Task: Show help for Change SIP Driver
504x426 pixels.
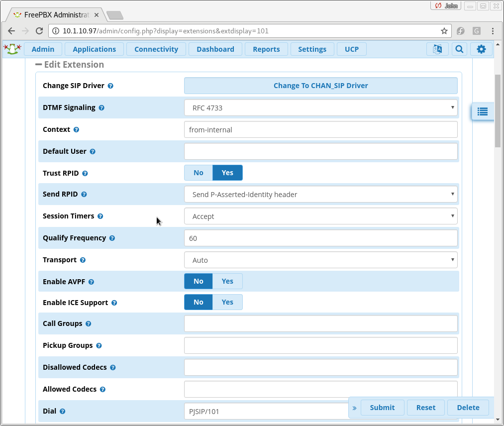Action: [x=110, y=86]
